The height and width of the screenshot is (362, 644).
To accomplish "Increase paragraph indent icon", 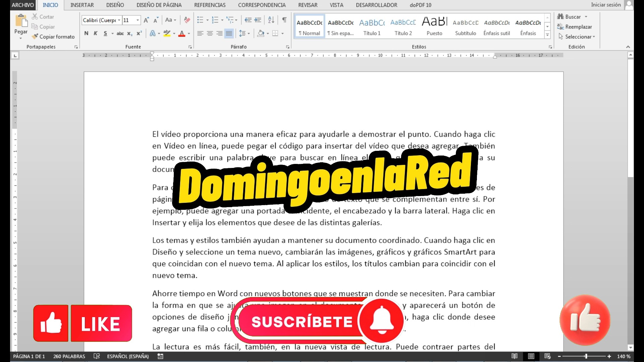I will coord(258,20).
